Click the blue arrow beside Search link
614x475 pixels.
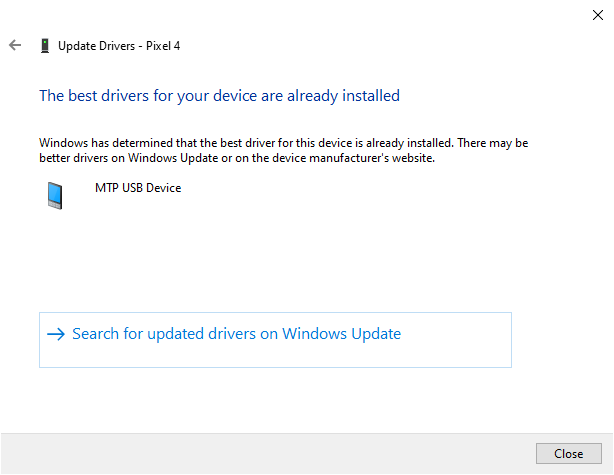(x=56, y=334)
